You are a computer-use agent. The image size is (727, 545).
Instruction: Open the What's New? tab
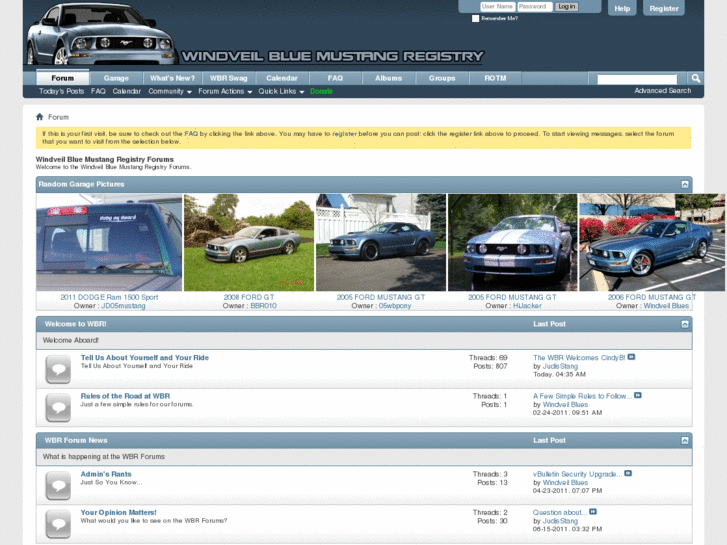coord(172,78)
